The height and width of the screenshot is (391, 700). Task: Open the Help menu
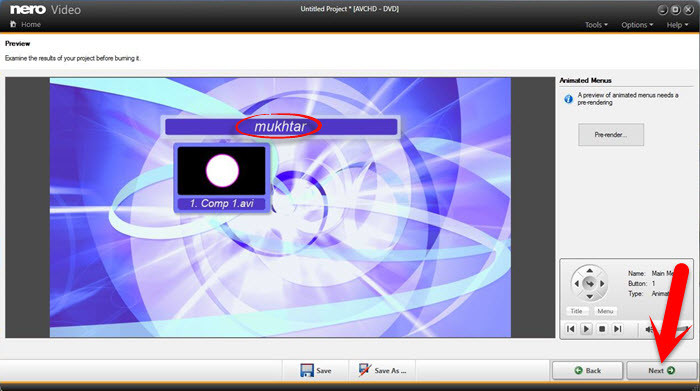coord(677,25)
